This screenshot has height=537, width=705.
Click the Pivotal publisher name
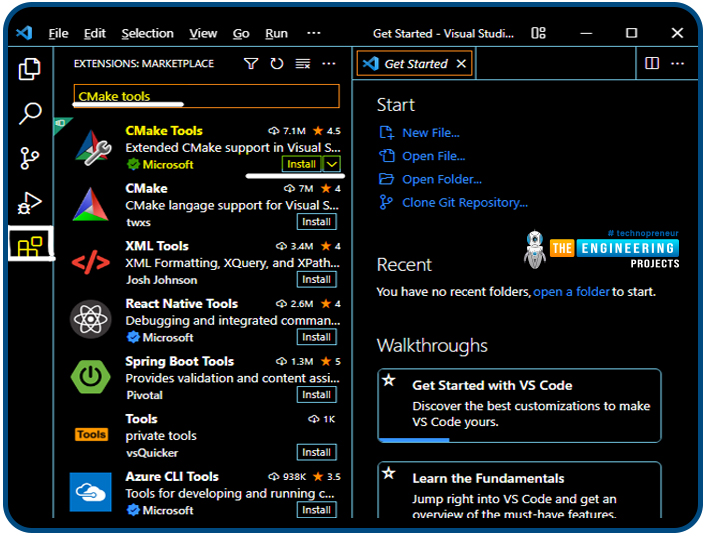pos(144,395)
